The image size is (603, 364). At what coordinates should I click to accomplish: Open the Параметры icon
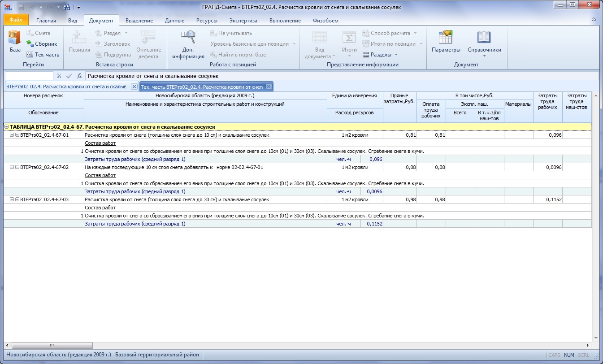click(446, 38)
